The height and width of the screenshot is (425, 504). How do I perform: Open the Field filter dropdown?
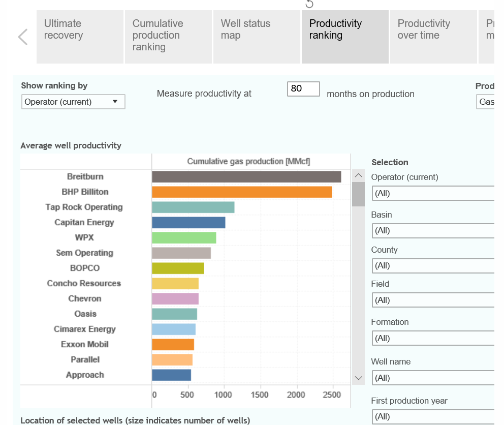click(433, 300)
